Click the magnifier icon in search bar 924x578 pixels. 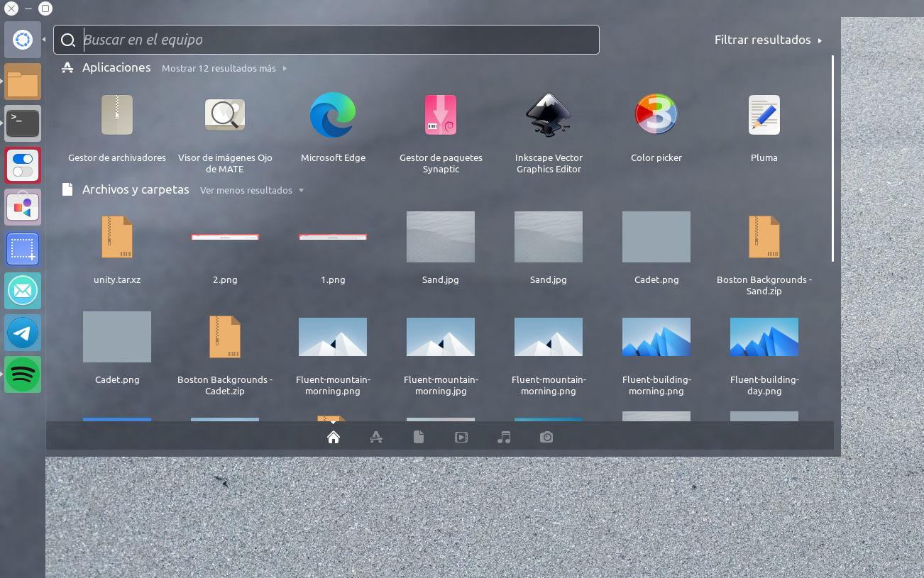pos(68,40)
